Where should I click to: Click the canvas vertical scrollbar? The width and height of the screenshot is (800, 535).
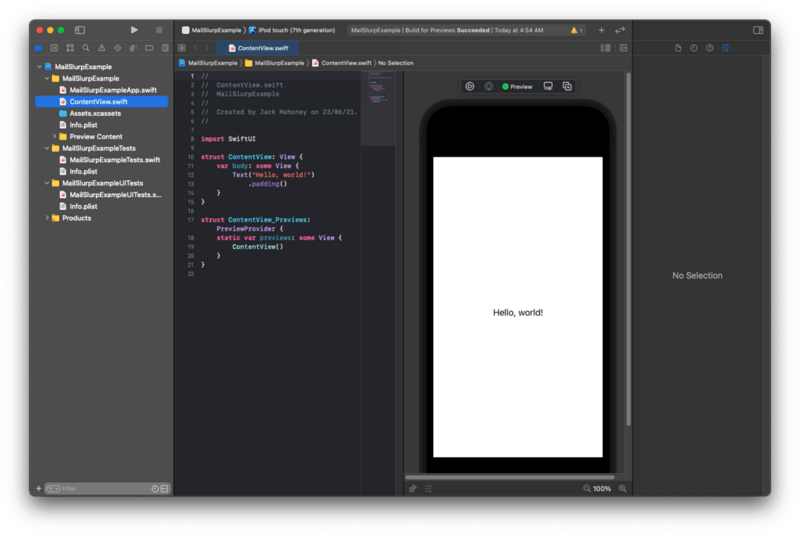coord(628,249)
